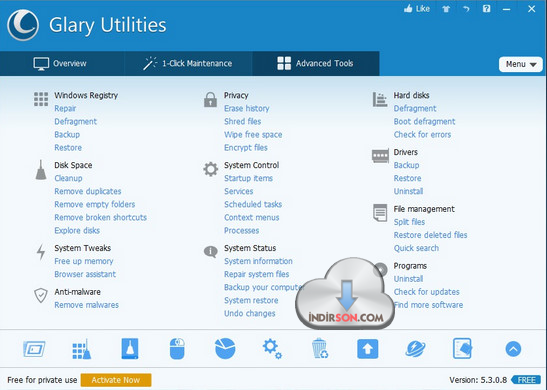Image resolution: width=547 pixels, height=390 pixels.
Task: Switch to the 1-Click Maintenance tab
Action: point(188,63)
